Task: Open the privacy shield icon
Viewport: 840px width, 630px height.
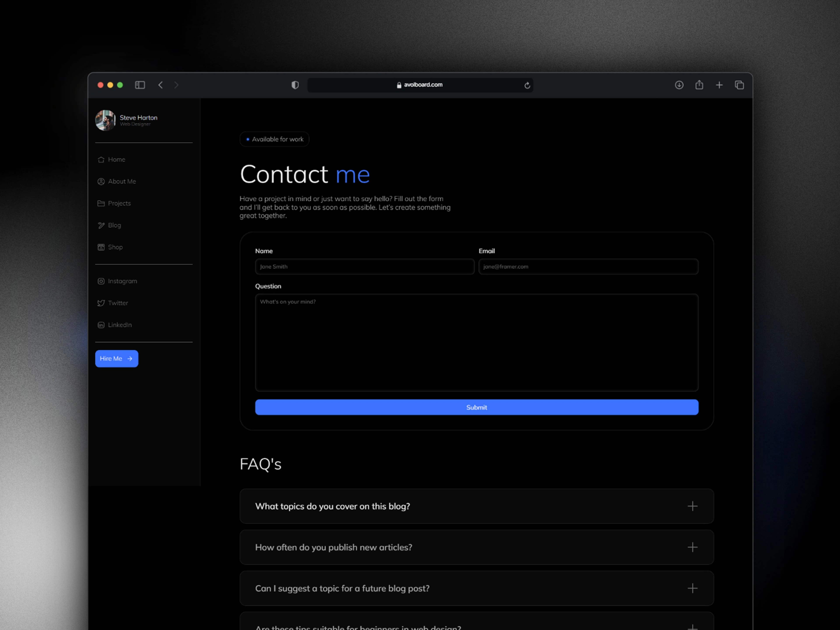Action: [295, 85]
